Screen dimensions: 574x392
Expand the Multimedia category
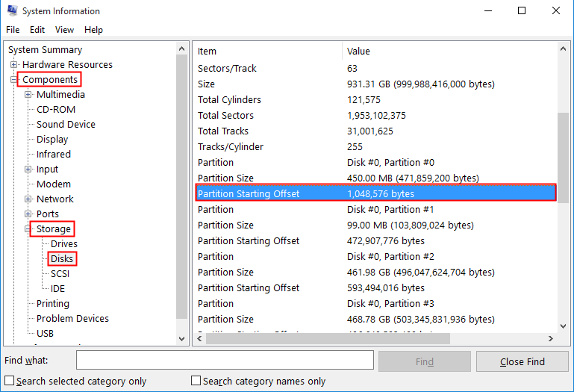point(28,95)
